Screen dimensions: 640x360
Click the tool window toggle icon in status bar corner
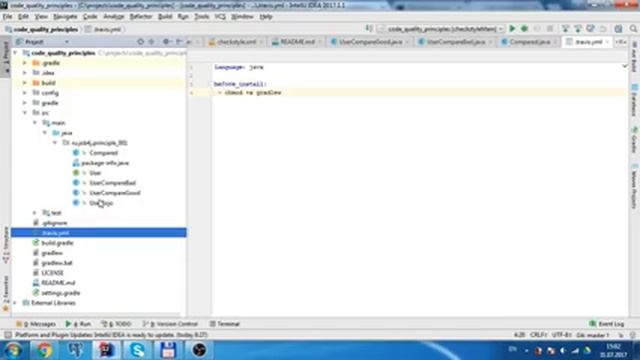[7, 335]
